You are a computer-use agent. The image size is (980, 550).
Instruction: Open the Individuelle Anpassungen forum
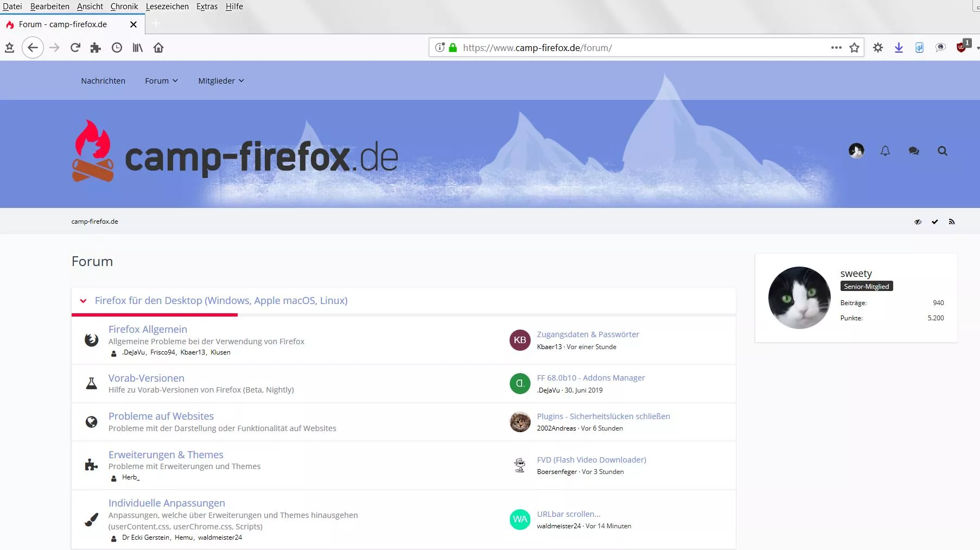(167, 503)
